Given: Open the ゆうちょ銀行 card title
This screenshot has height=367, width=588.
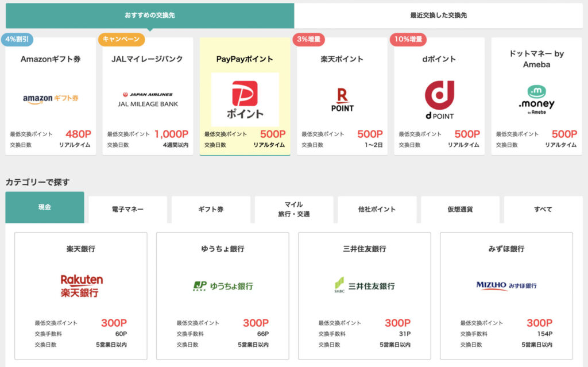Looking at the screenshot, I should pos(223,249).
